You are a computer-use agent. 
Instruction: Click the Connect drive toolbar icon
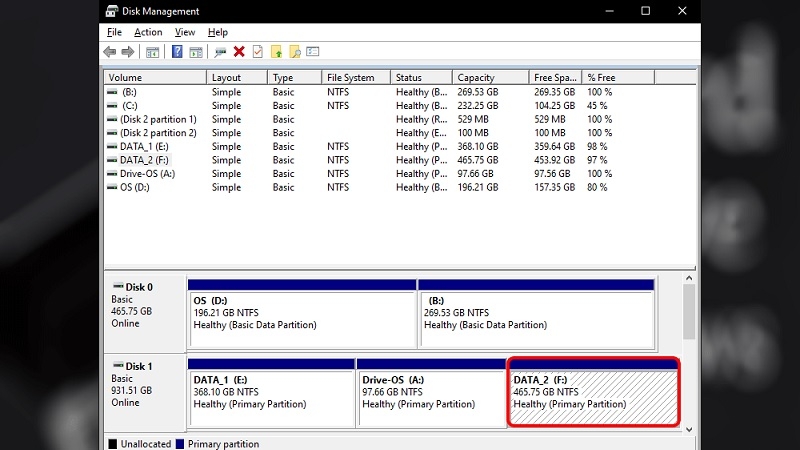(220, 52)
